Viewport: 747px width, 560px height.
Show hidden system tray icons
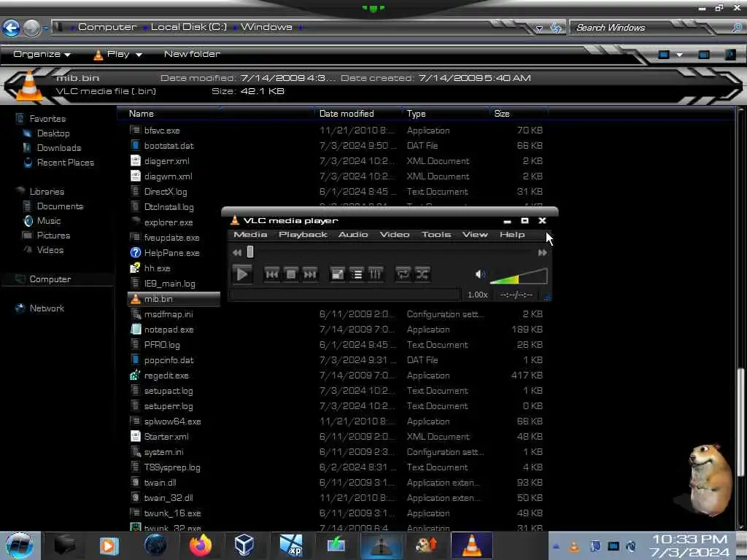(557, 547)
